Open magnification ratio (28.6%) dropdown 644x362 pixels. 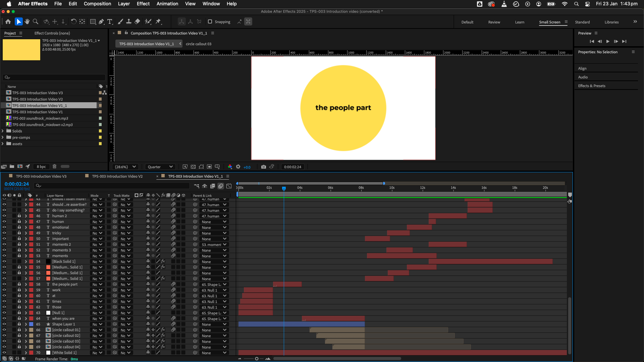tap(125, 167)
